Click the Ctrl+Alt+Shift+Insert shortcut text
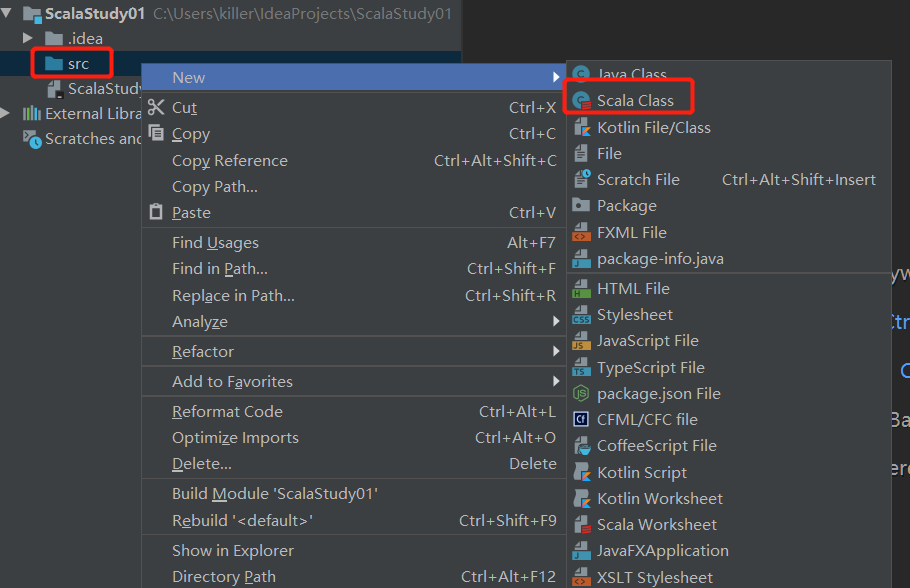Screen dimensions: 910x588 tap(799, 179)
